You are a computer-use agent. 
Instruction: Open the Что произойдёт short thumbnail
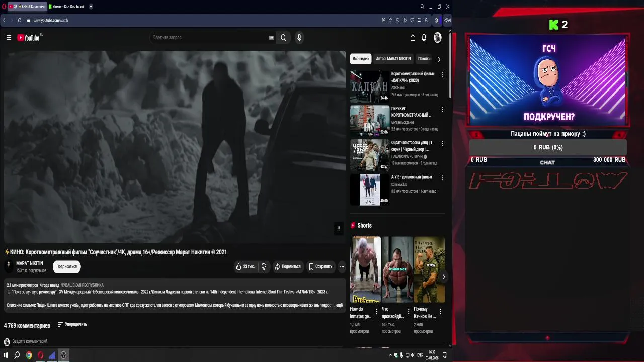pos(397,269)
